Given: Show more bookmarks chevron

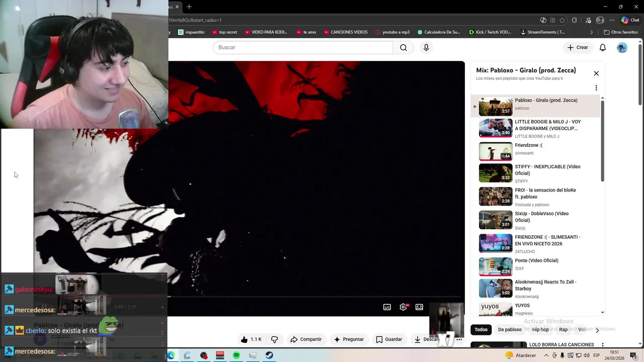Looking at the screenshot, I should click(592, 32).
